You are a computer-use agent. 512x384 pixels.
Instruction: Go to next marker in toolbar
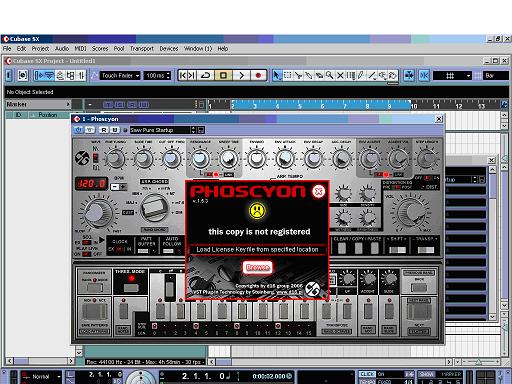point(192,76)
